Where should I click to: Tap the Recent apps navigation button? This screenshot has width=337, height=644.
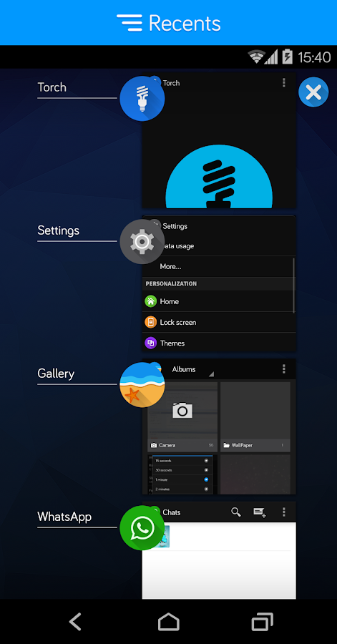coord(263,621)
